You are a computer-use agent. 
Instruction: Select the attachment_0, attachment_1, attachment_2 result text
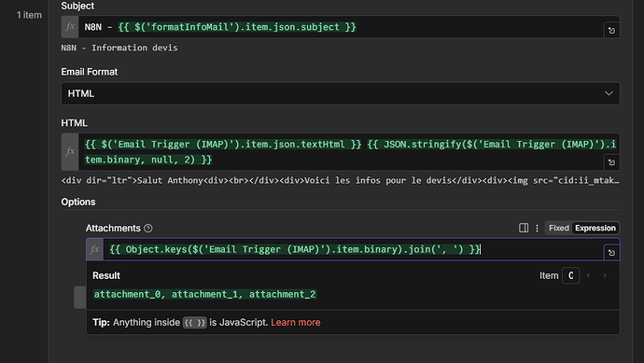pos(205,294)
